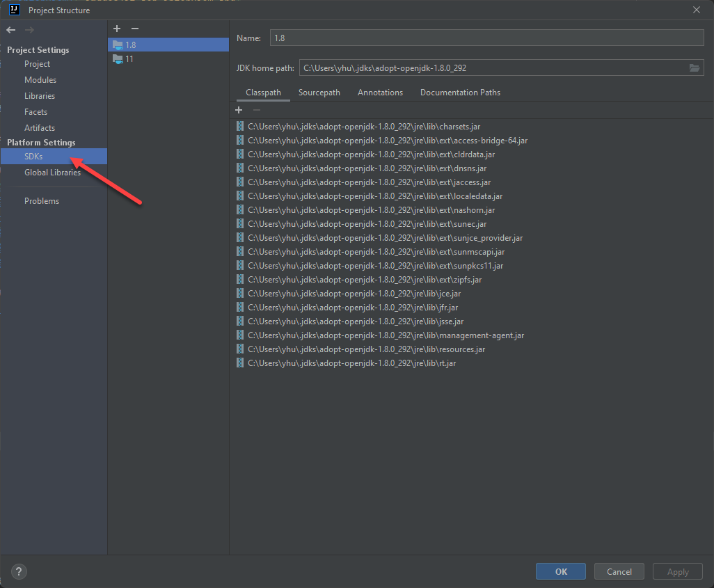Screen dimensions: 714x588
Task: Open Libraries settings section
Action: pos(40,95)
